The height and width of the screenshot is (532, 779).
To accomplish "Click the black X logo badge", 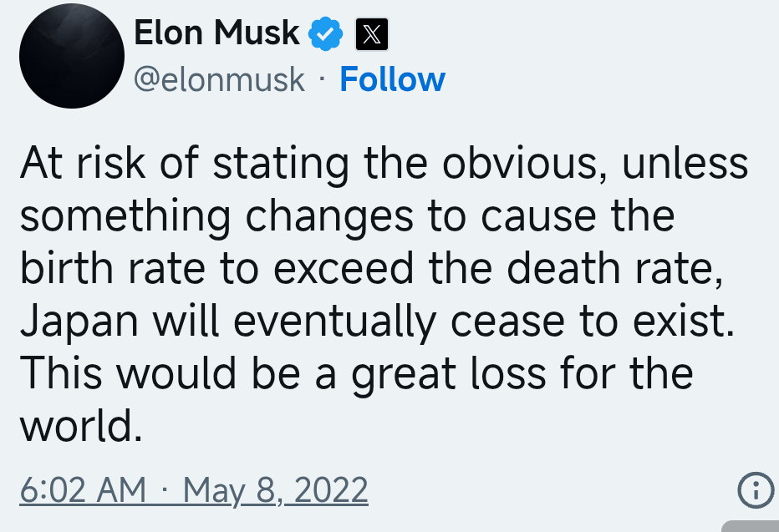I will [x=370, y=34].
